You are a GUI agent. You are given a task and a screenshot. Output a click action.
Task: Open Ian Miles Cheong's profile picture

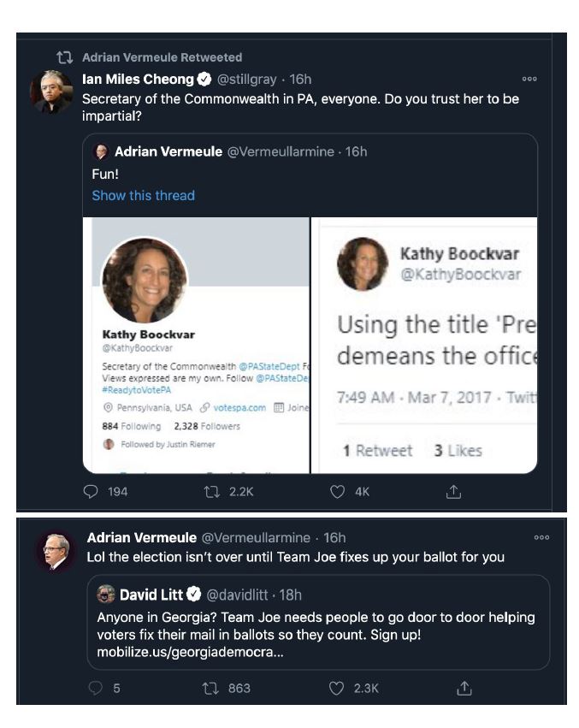[51, 92]
